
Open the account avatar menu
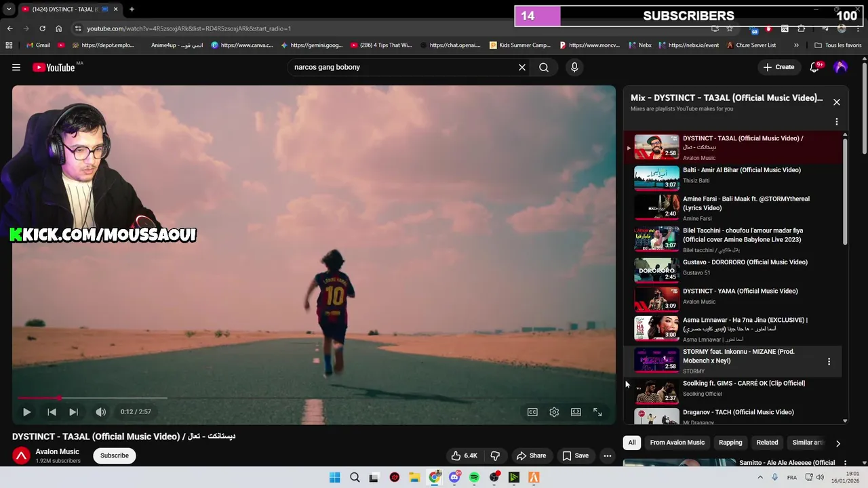click(840, 67)
